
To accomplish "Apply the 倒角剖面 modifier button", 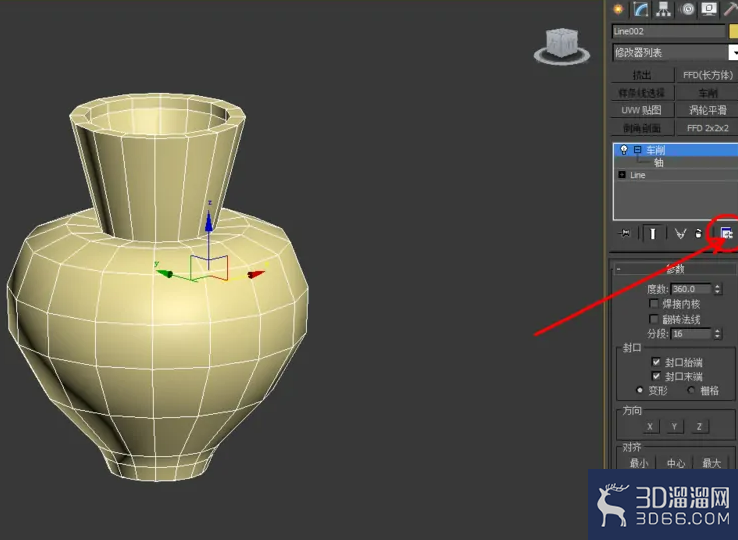I will point(642,128).
